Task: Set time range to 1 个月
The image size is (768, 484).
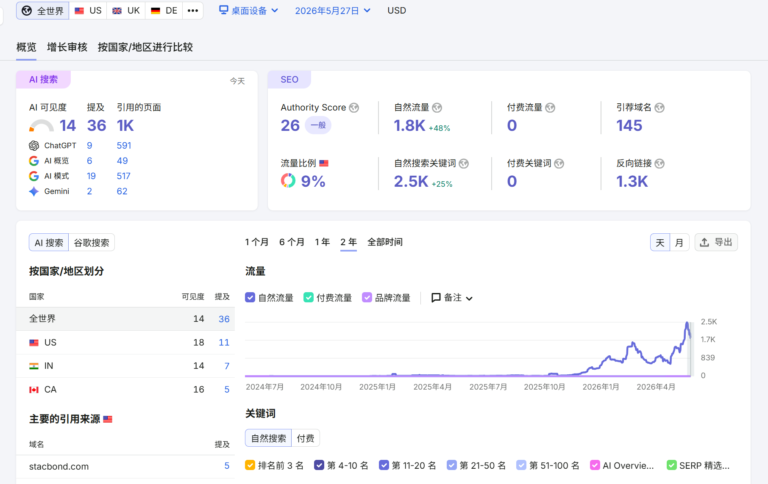Action: (257, 242)
